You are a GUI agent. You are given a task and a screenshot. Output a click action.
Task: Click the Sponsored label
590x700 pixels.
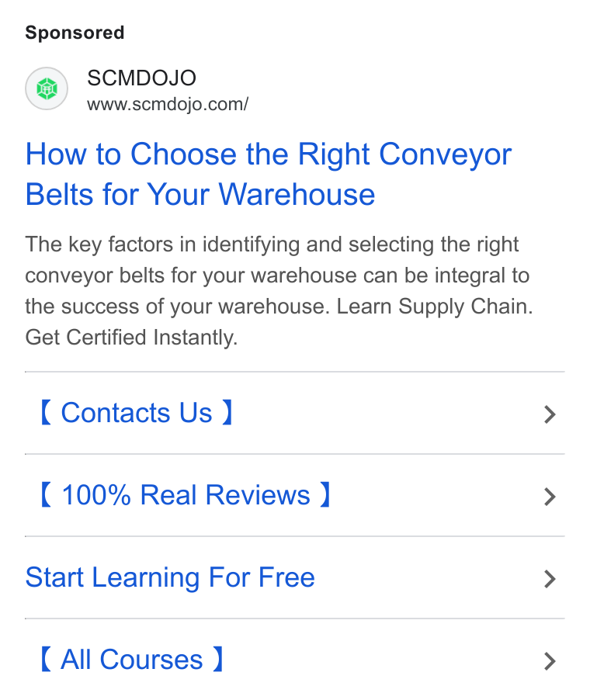coord(75,33)
